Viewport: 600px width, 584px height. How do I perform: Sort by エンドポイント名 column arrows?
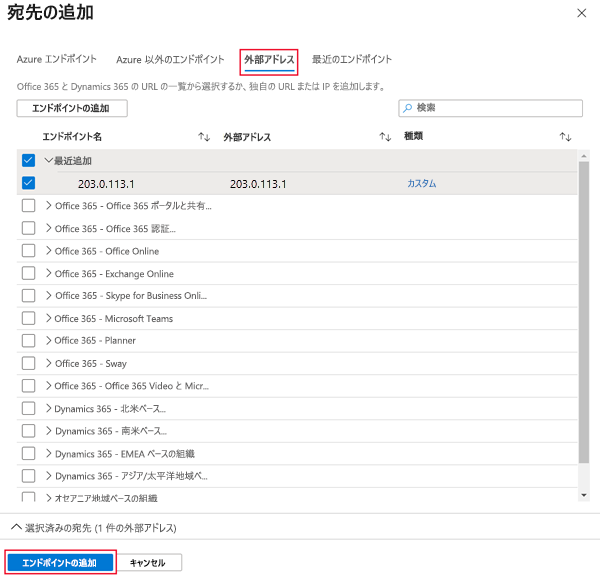[204, 137]
